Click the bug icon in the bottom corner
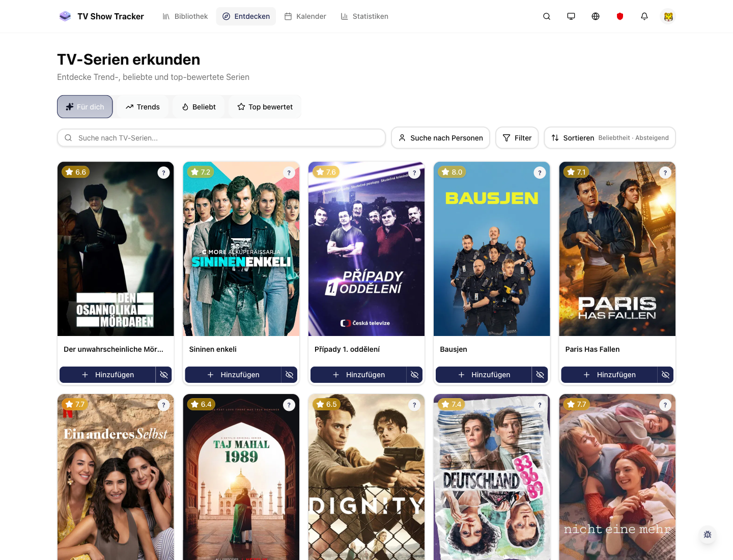This screenshot has width=733, height=560. (x=707, y=535)
